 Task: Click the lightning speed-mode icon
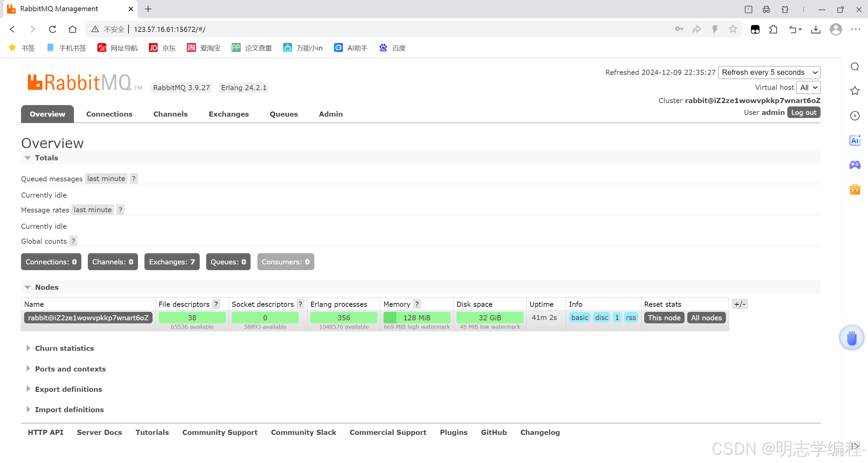click(715, 29)
